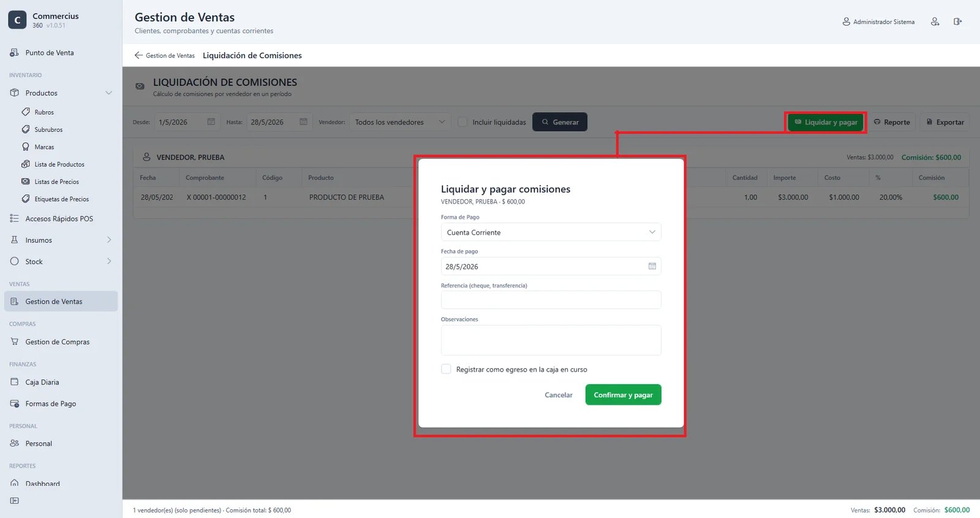The width and height of the screenshot is (980, 518).
Task: Click Liquidar y pagar green button
Action: (826, 122)
